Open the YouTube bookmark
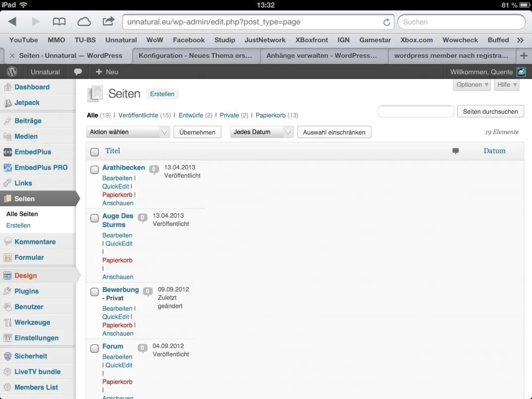Screen dimensions: 532x399 (23, 40)
